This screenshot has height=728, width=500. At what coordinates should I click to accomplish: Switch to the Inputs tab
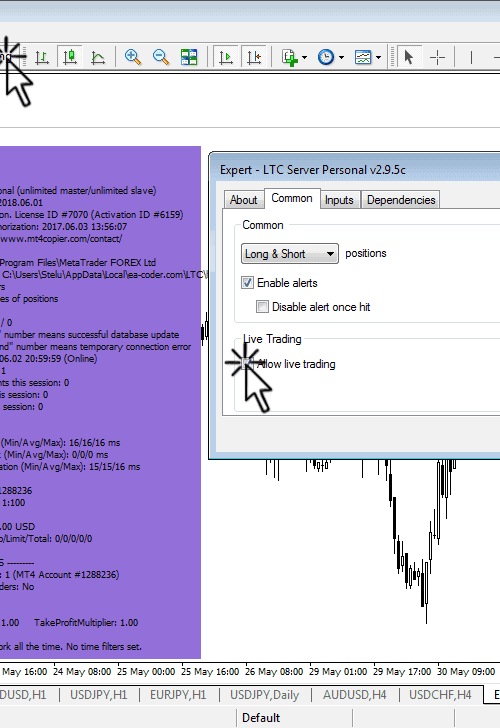tap(339, 200)
